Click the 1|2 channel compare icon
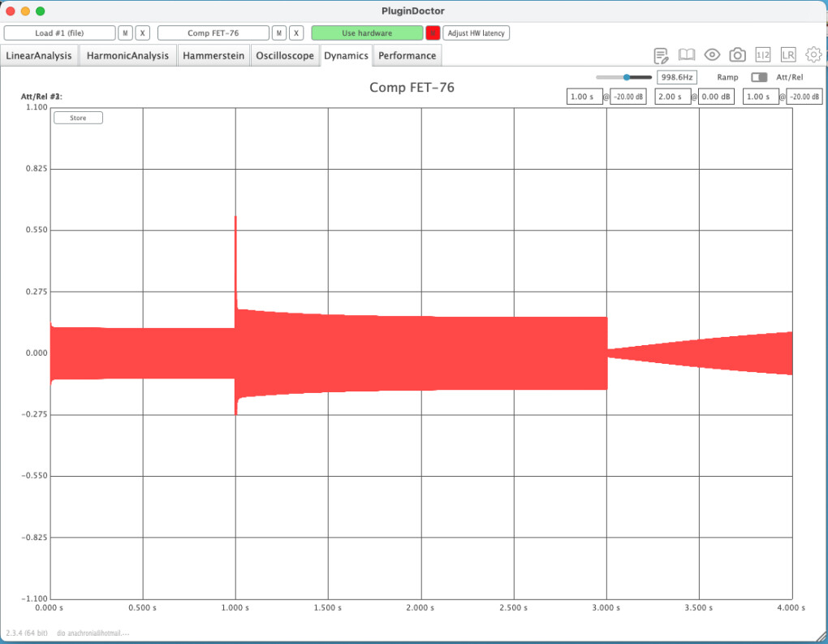Viewport: 828px width, 644px height. click(762, 54)
